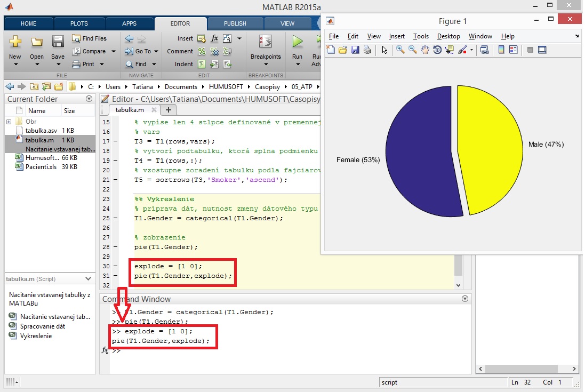585x392 pixels.
Task: Switch to the PUBLISH tab
Action: [235, 23]
